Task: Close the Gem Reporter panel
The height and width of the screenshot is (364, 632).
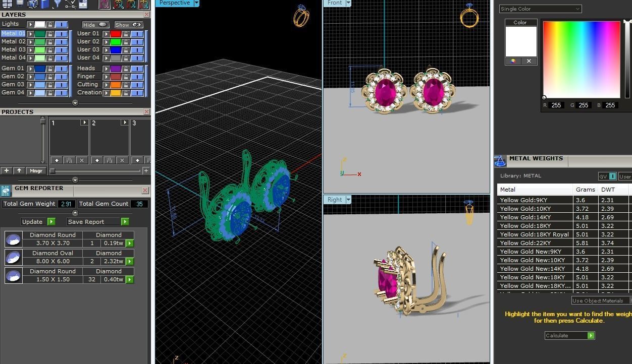Action: point(145,191)
